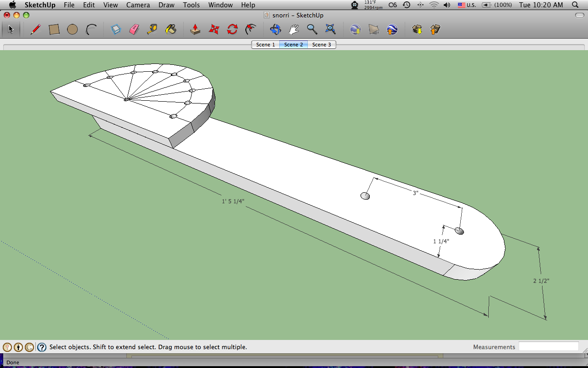This screenshot has height=368, width=588.
Task: Select the Tape Measure tool
Action: [153, 29]
